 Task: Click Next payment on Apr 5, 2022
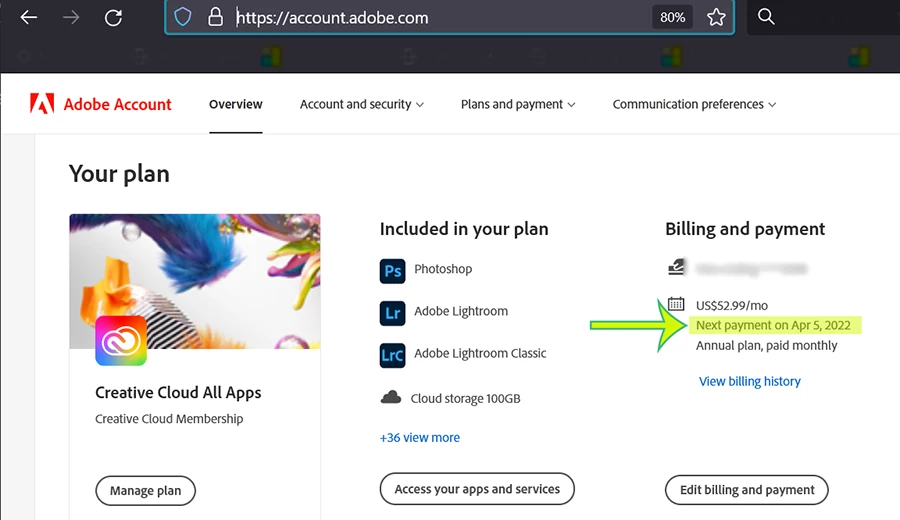pyautogui.click(x=773, y=325)
